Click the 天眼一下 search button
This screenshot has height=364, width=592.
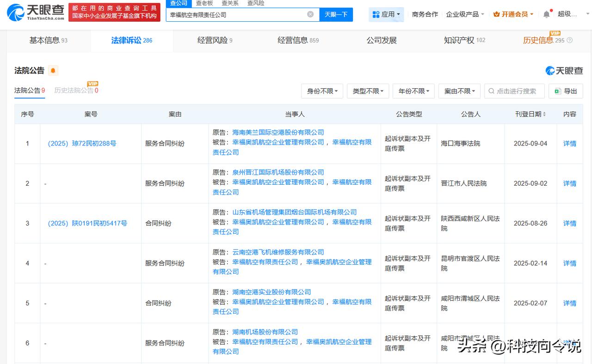pyautogui.click(x=336, y=14)
